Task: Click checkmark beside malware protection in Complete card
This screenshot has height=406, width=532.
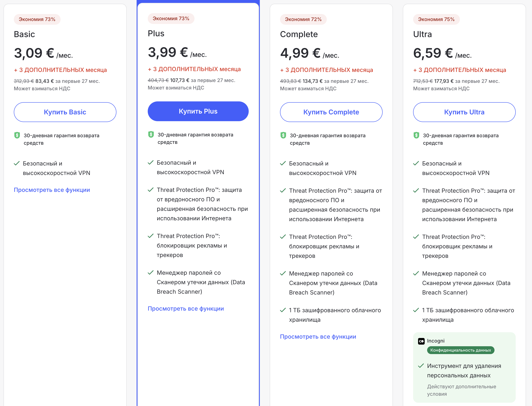Action: tap(283, 191)
